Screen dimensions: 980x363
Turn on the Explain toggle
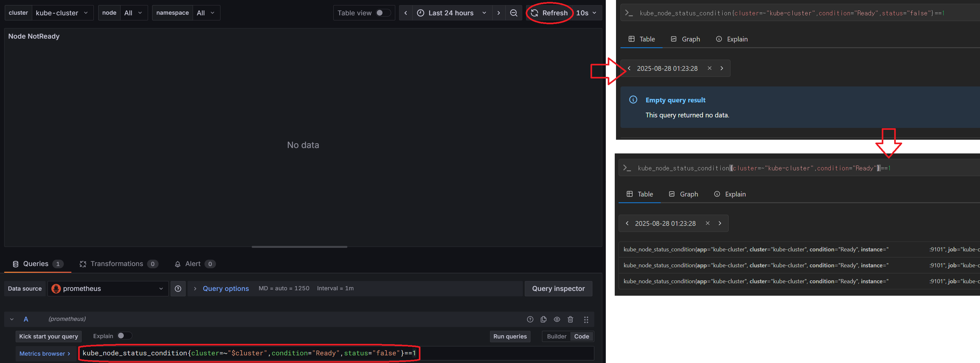(124, 336)
